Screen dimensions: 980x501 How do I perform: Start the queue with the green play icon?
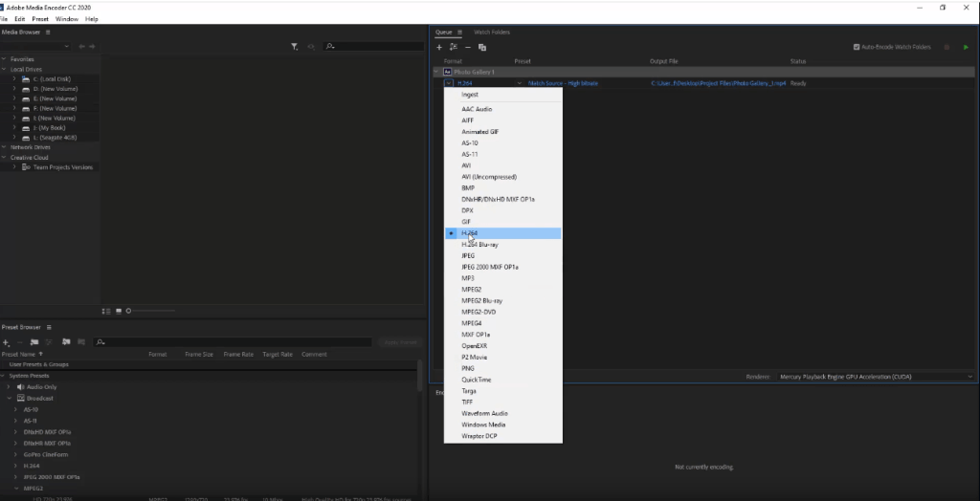point(966,47)
